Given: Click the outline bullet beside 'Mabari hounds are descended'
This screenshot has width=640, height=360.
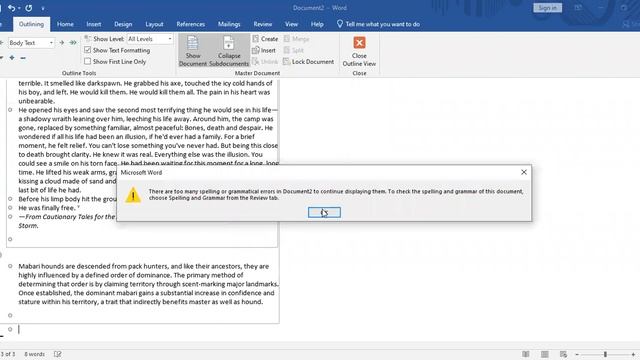Looking at the screenshot, I should click(x=10, y=266).
